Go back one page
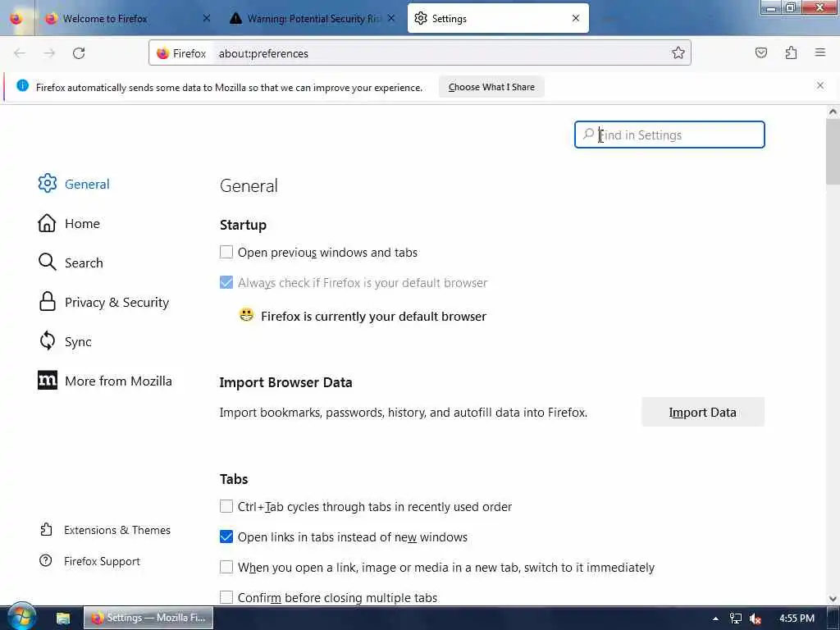Viewport: 840px width, 630px height. pos(20,53)
